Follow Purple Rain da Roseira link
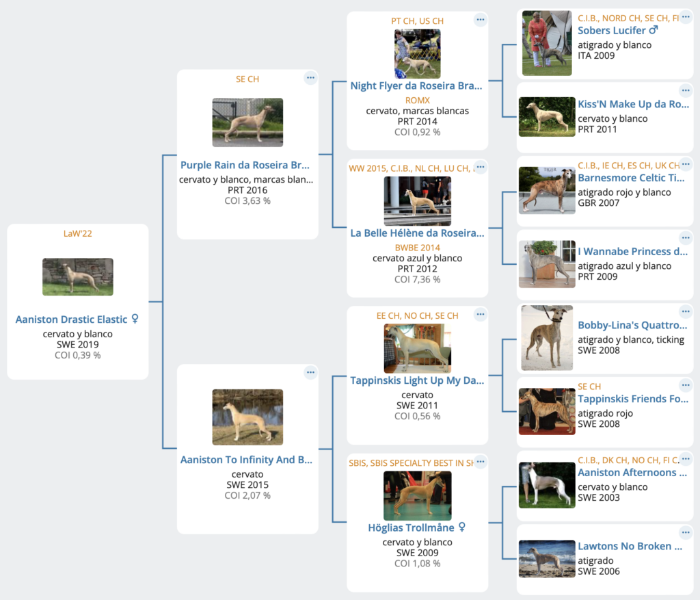 (245, 165)
